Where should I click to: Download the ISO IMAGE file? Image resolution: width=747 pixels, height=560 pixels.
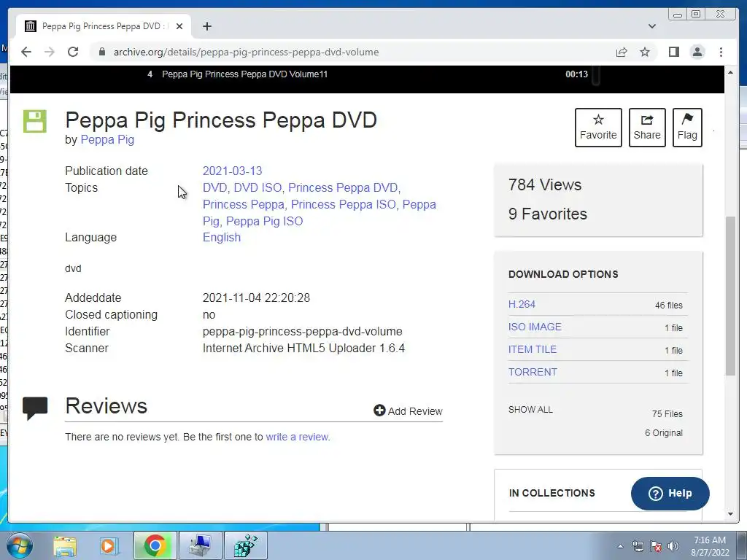[x=535, y=327]
